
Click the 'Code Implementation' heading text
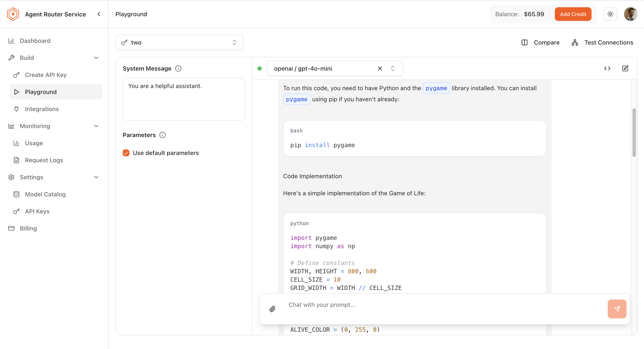313,176
